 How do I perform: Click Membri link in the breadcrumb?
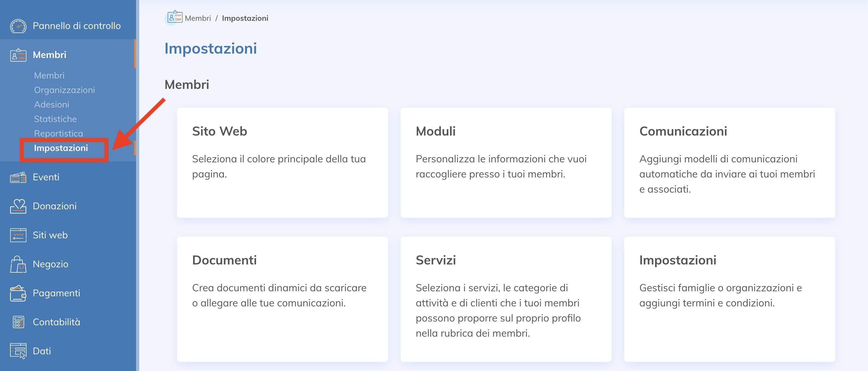pyautogui.click(x=198, y=18)
